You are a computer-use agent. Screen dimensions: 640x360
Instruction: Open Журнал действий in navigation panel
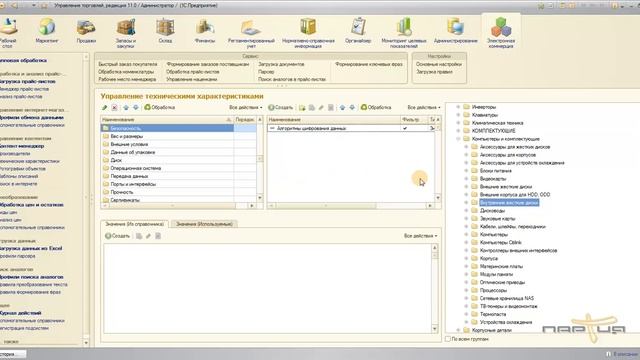point(20,313)
